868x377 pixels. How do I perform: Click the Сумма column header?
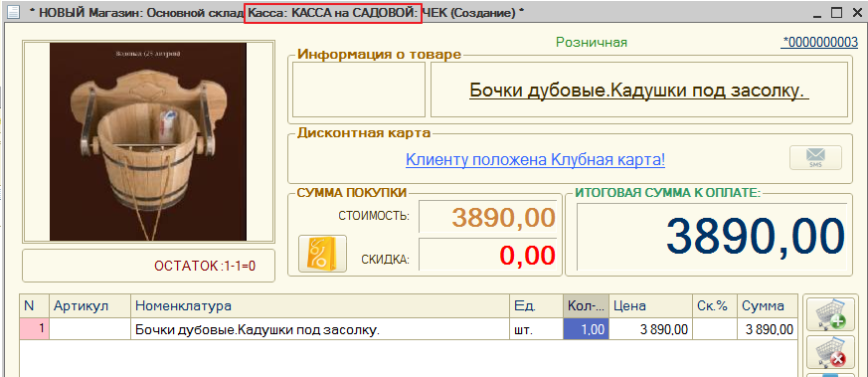768,306
